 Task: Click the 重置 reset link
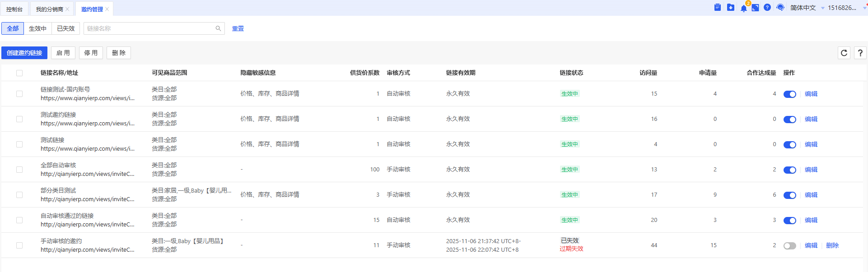coord(238,28)
